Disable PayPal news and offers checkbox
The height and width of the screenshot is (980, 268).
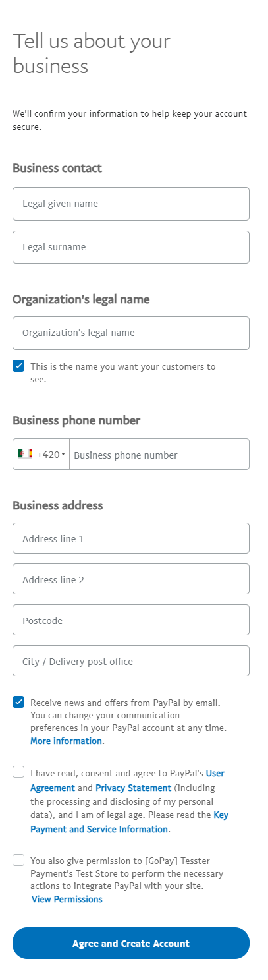coord(18,702)
